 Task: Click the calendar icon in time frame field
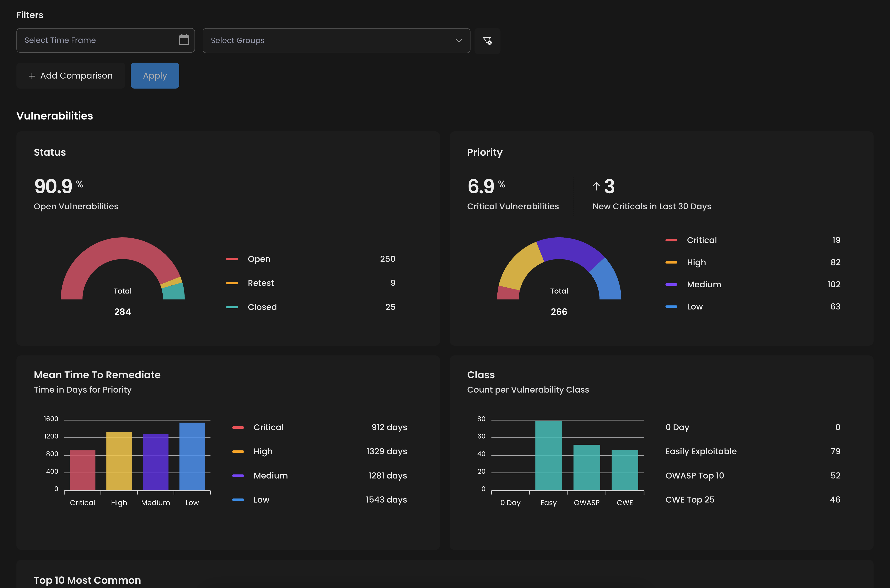184,40
